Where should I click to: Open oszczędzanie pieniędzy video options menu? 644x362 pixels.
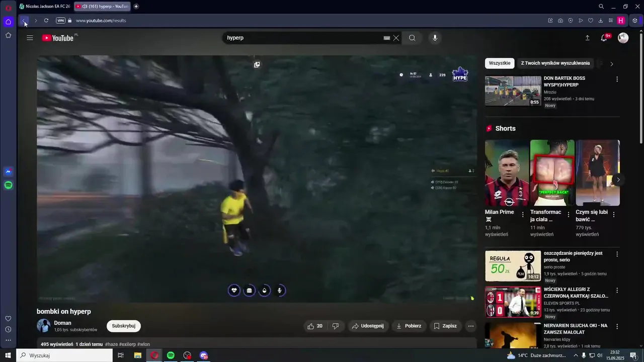617,254
